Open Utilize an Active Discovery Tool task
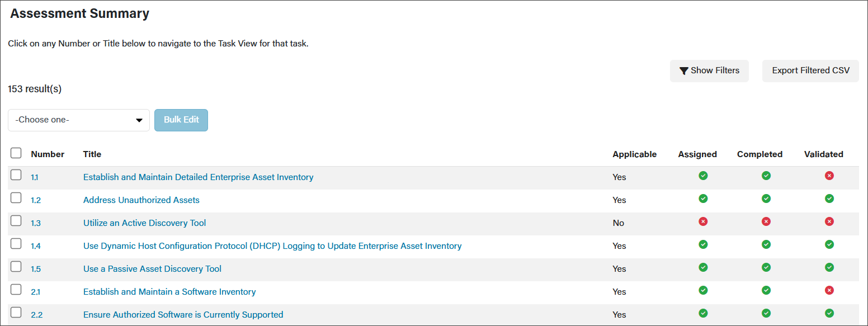Image resolution: width=868 pixels, height=326 pixels. click(144, 223)
